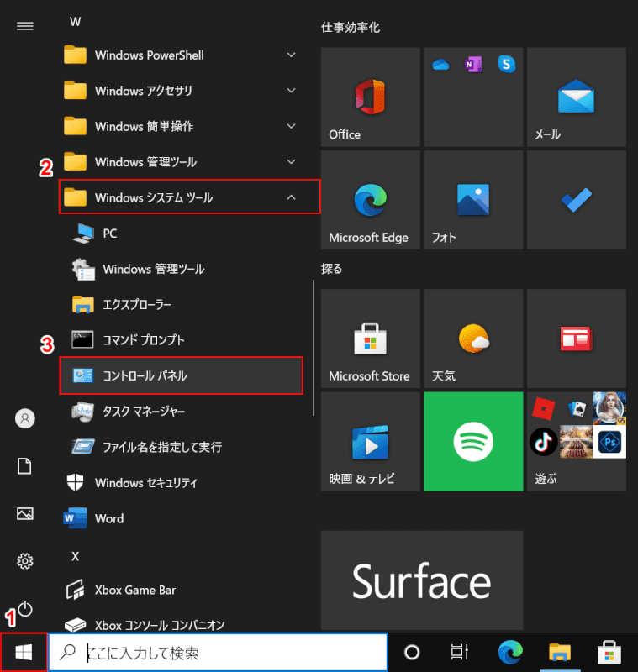
Task: Open the Mail tile
Action: pyautogui.click(x=577, y=97)
